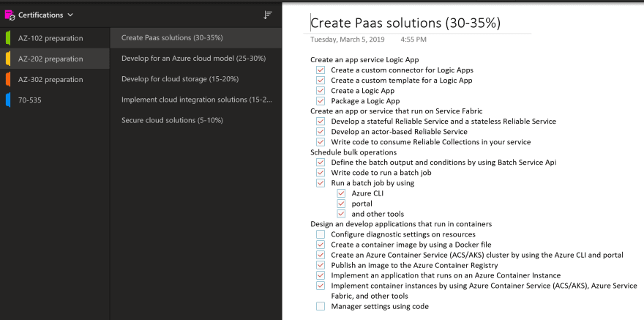Click the text Fabric, and other tools
The height and width of the screenshot is (320, 644).
click(x=370, y=296)
